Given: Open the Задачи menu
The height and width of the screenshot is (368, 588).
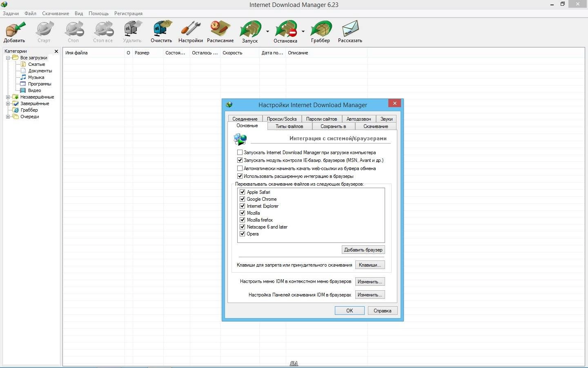Looking at the screenshot, I should click(11, 13).
